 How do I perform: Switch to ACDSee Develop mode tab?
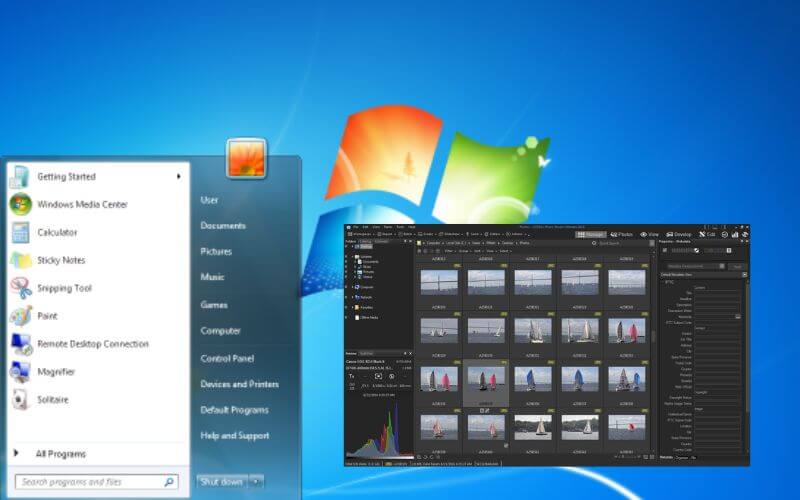(679, 234)
